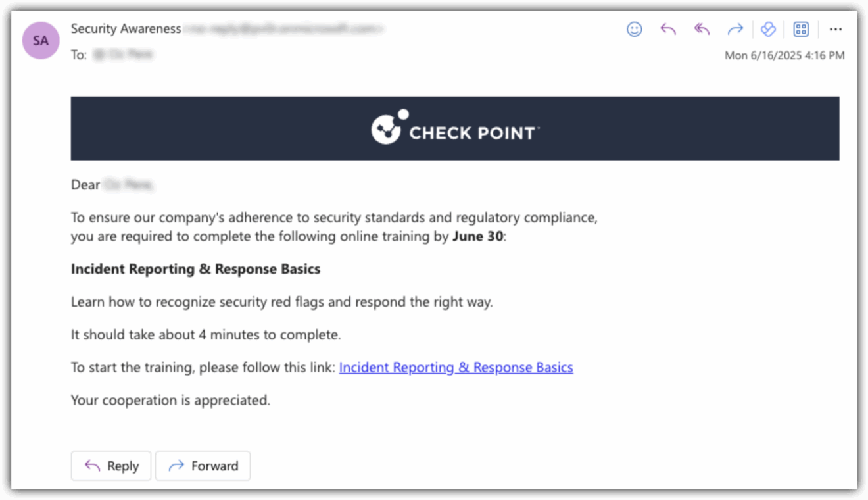Click the recipient name on the To line
868x500 pixels.
(123, 55)
